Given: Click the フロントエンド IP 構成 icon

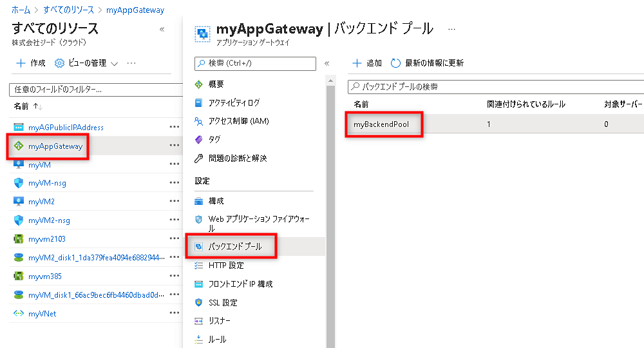Looking at the screenshot, I should click(x=199, y=284).
